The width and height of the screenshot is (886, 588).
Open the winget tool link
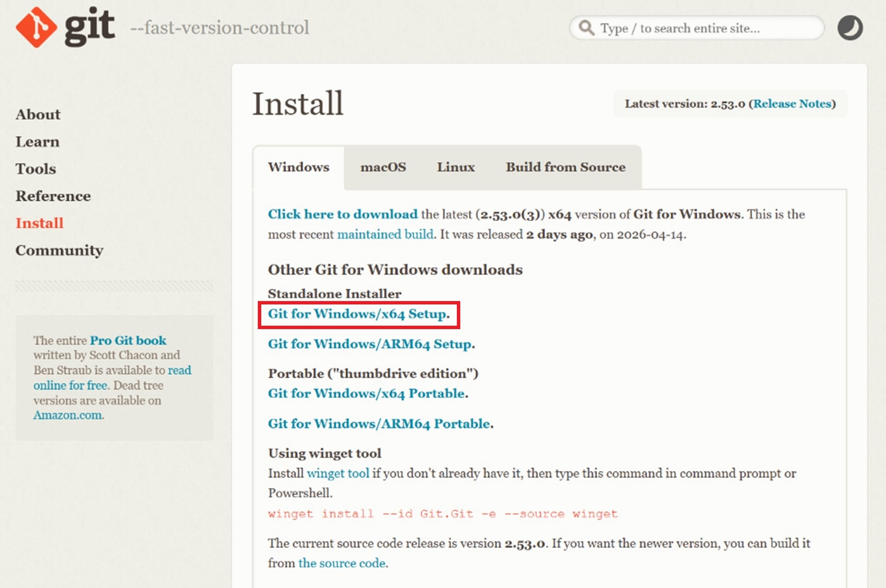338,474
